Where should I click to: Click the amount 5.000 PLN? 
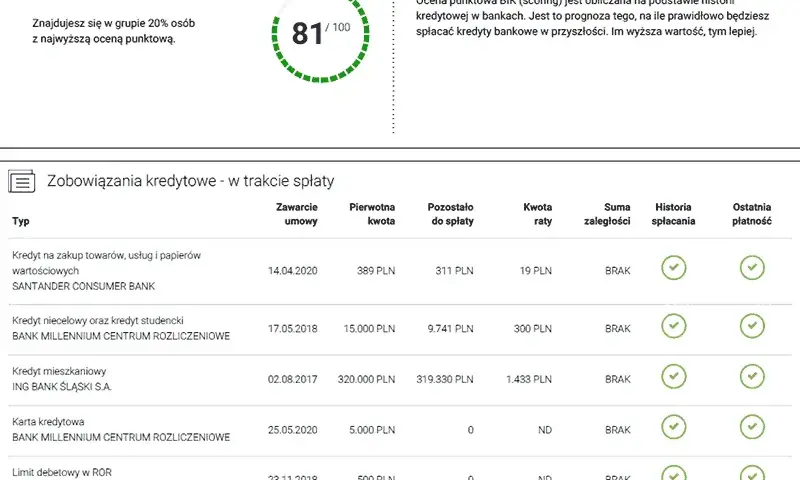tap(372, 430)
